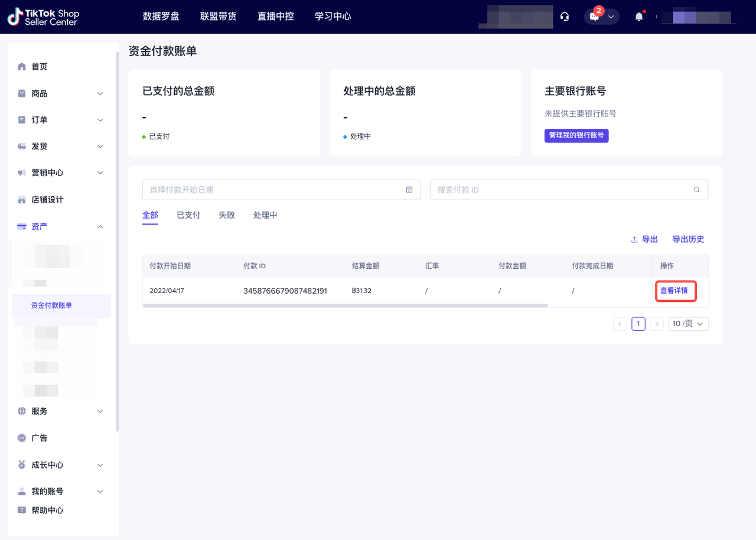Open the 10/页 page size dropdown

(688, 324)
